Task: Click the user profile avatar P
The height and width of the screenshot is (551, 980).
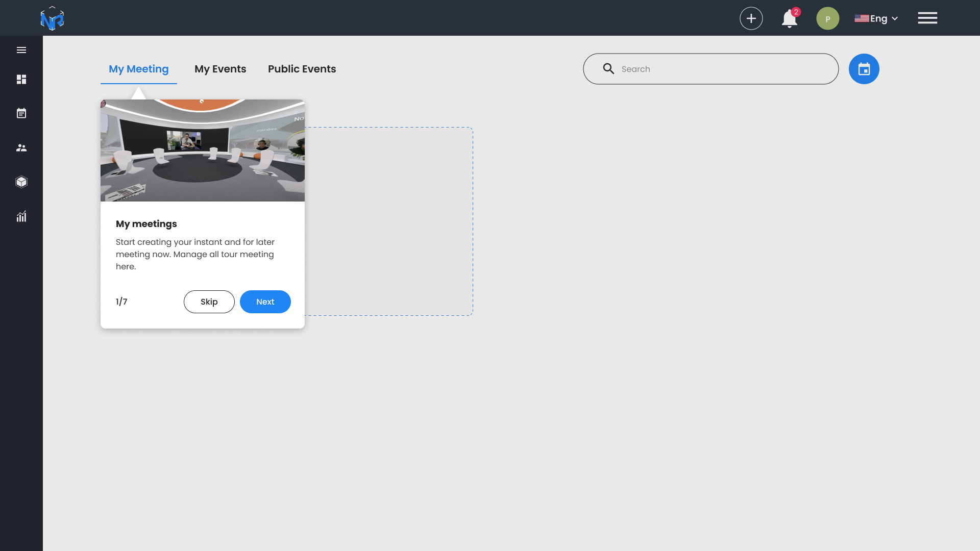Action: pos(828,18)
